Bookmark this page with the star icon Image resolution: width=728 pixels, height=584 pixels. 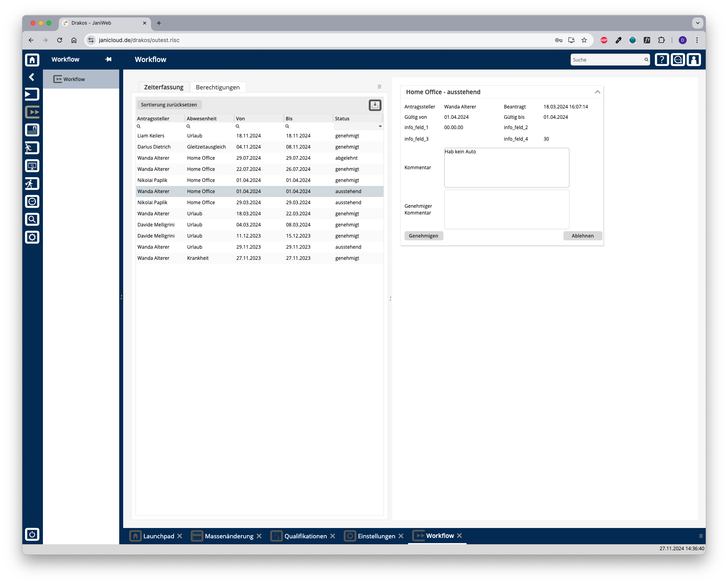click(x=584, y=40)
